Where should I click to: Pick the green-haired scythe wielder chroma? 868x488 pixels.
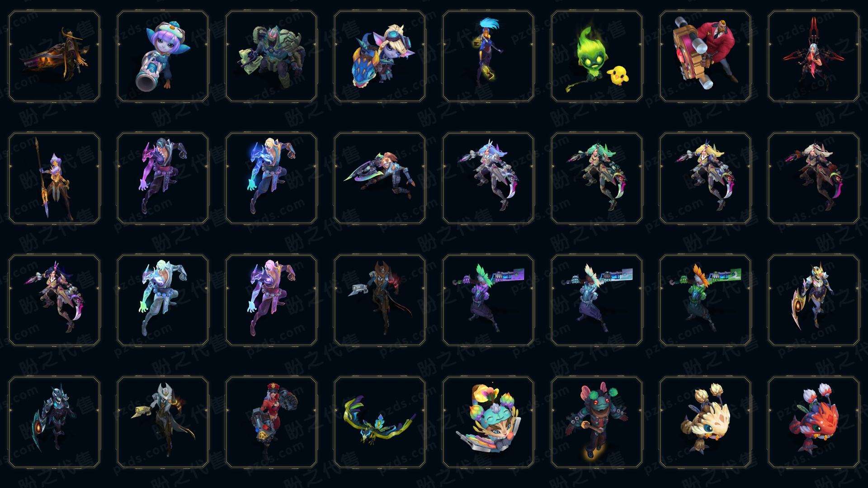click(x=596, y=178)
